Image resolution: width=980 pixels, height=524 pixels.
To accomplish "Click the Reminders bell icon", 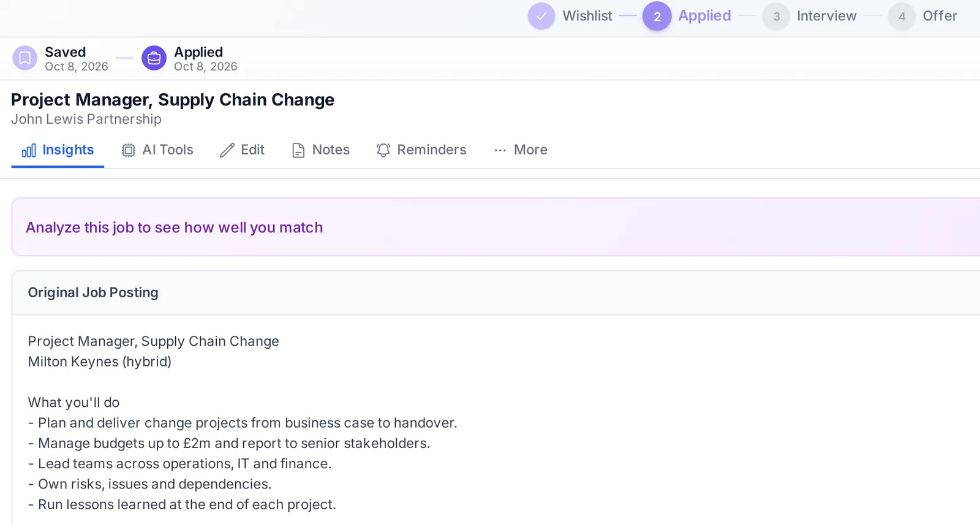I will click(383, 150).
